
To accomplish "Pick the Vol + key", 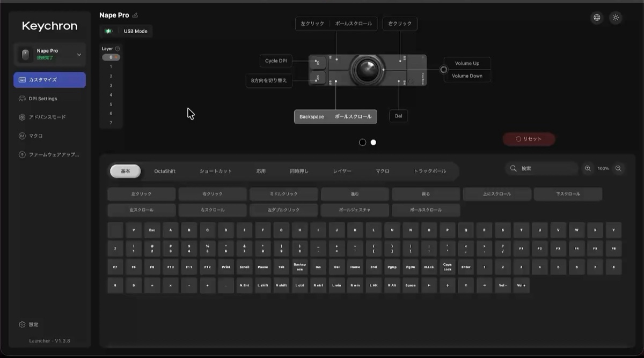I will 521,285.
